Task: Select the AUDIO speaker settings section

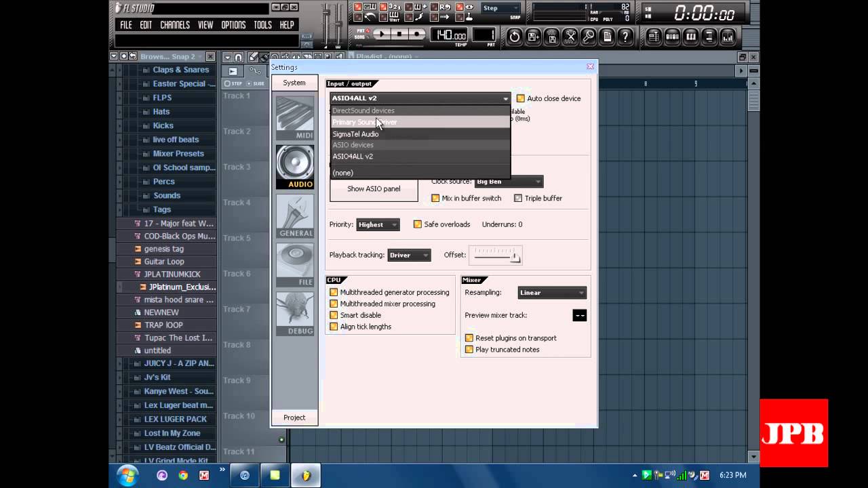Action: (x=295, y=167)
